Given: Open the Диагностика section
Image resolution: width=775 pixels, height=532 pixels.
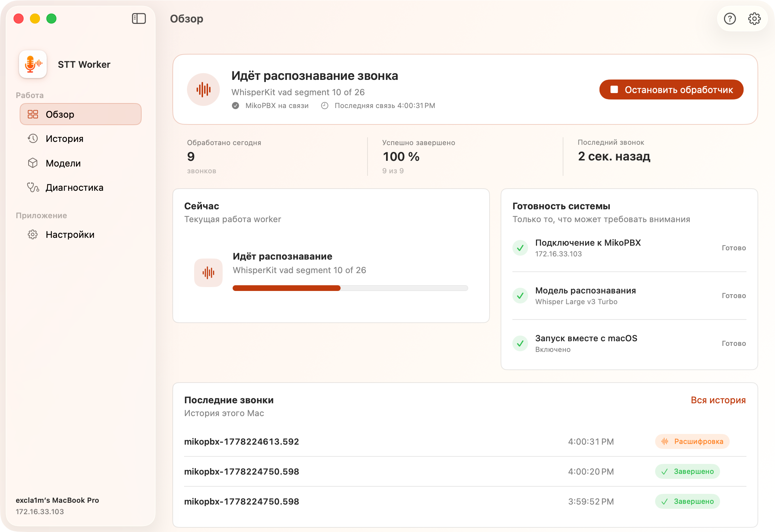Looking at the screenshot, I should [x=81, y=188].
